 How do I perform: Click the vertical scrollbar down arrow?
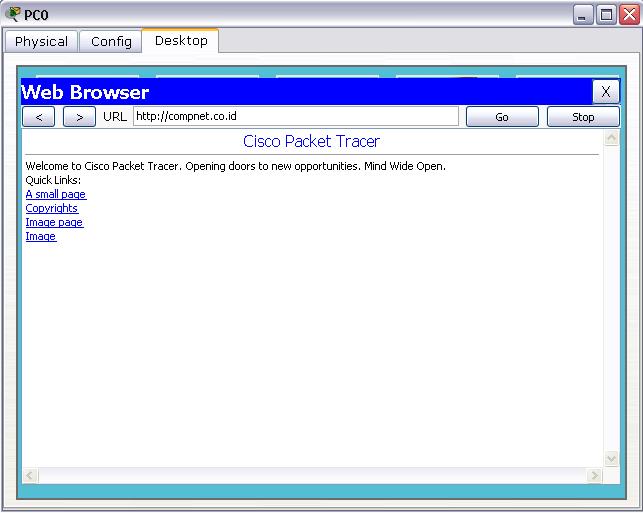[611, 458]
